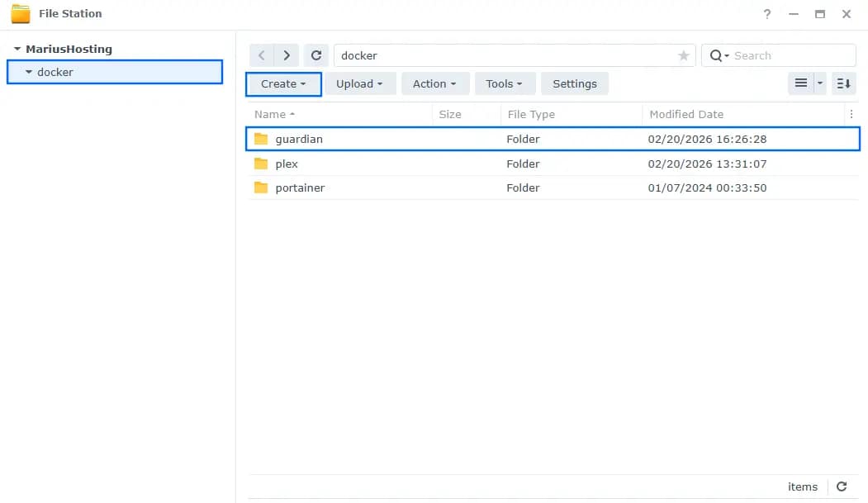Open the Upload dropdown menu

click(x=360, y=83)
